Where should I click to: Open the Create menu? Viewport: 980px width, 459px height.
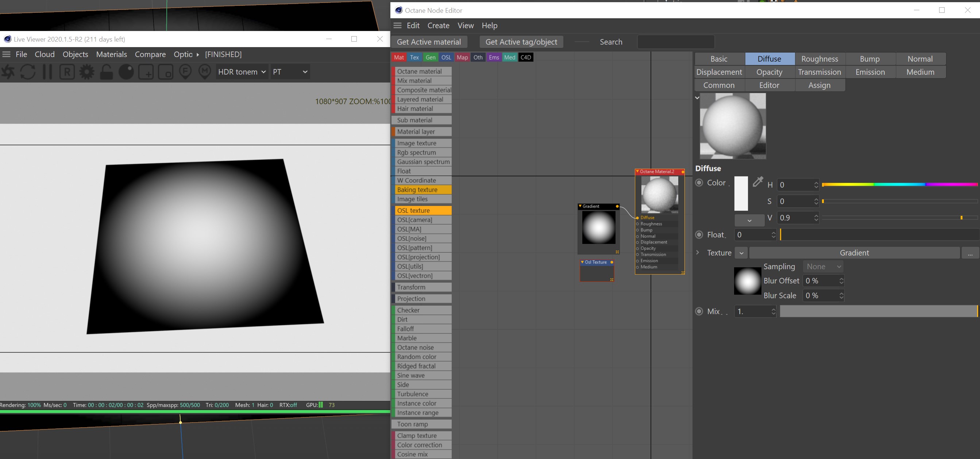tap(438, 26)
